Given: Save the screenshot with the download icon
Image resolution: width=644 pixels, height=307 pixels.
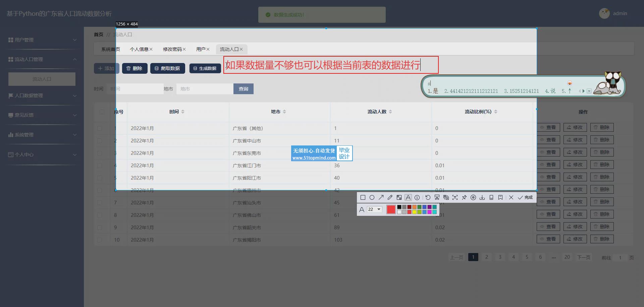Looking at the screenshot, I should tap(482, 197).
